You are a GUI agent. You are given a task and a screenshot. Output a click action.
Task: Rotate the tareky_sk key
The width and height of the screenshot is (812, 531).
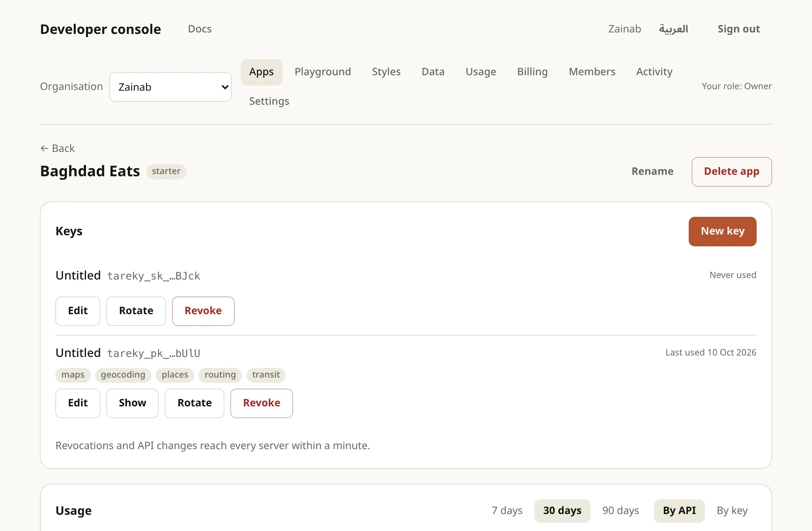click(x=136, y=311)
